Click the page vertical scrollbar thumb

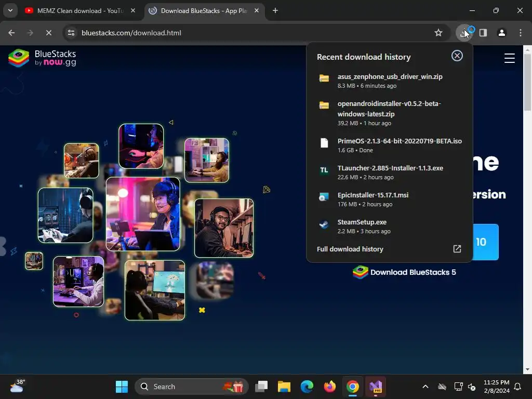528,82
